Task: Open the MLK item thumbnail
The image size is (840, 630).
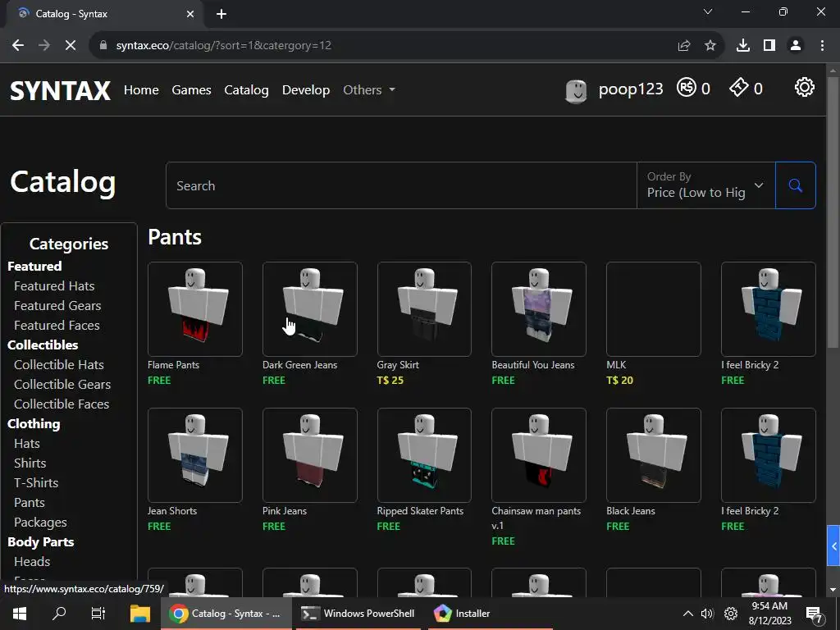Action: click(x=654, y=309)
